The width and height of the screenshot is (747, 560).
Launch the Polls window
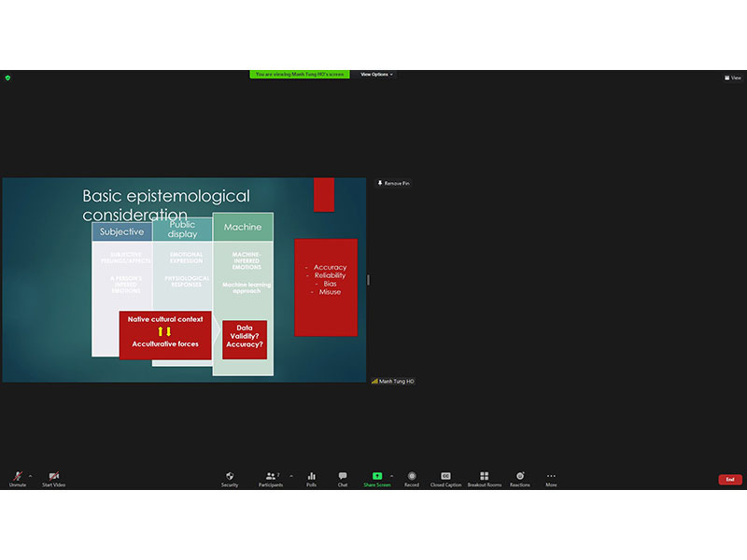[x=311, y=478]
